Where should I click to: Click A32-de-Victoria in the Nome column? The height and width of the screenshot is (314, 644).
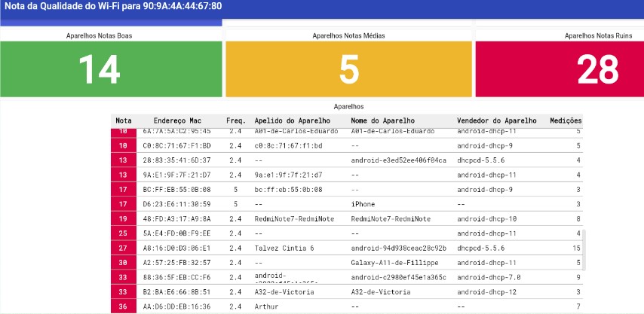381,292
